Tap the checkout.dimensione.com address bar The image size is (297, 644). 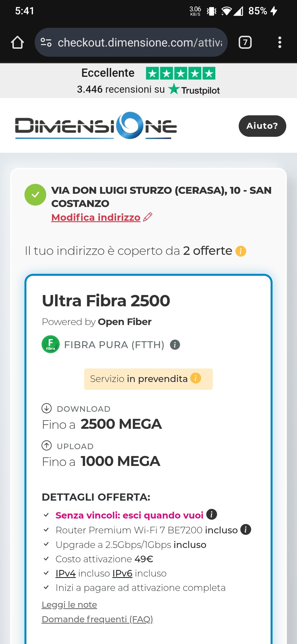(140, 42)
